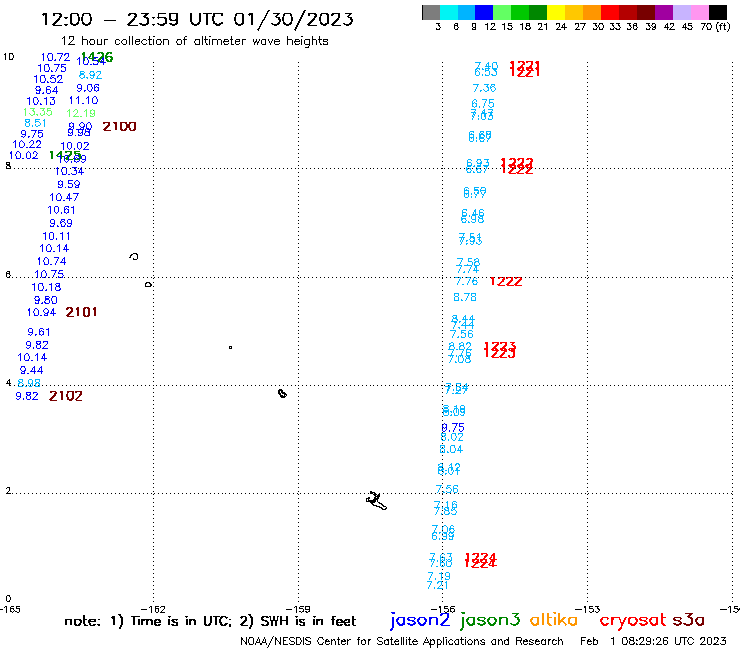Select the yellow swatch in the wave height legend
Screen dimensions: 740x650
pyautogui.click(x=556, y=12)
